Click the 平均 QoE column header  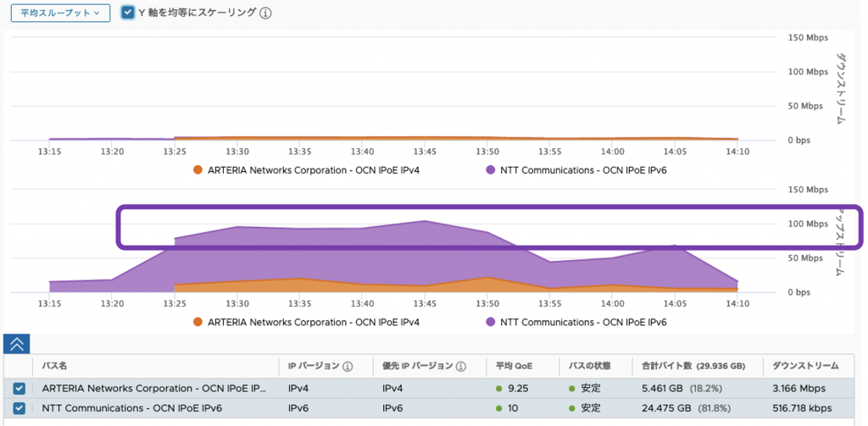click(x=513, y=366)
